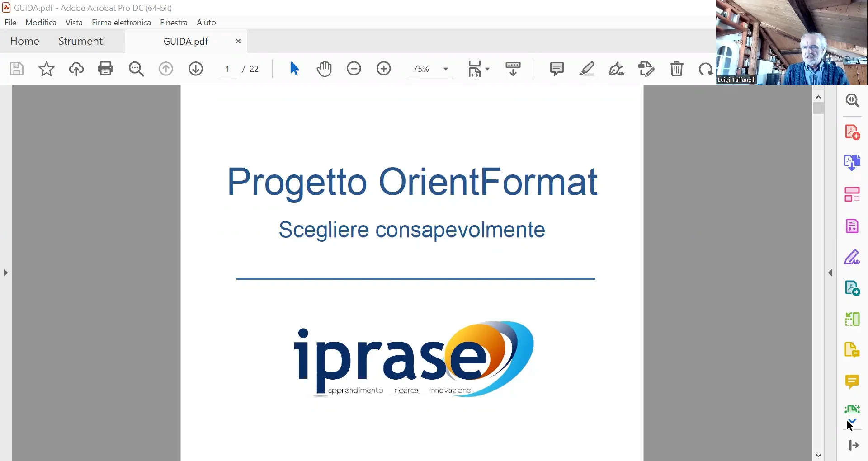The height and width of the screenshot is (461, 868).
Task: Close the GUIDA.pdf document tab
Action: coord(238,41)
